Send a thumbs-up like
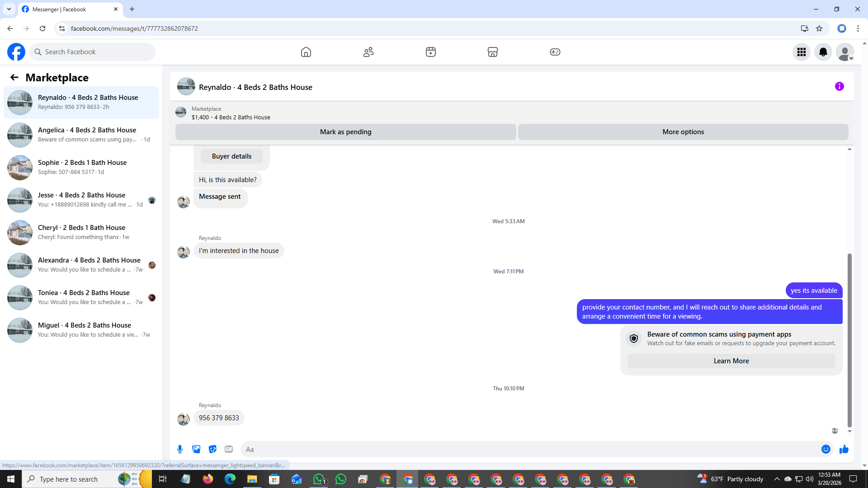 [844, 449]
